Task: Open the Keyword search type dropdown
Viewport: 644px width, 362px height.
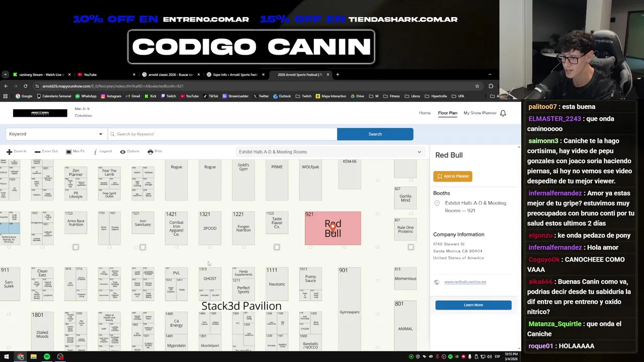Action: tap(55, 134)
